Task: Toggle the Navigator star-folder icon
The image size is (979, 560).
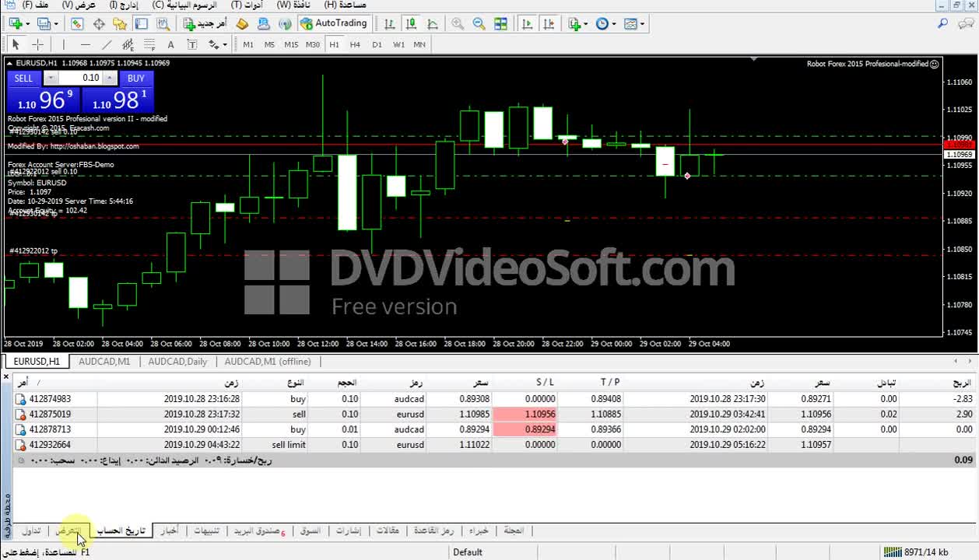Action: tap(120, 24)
